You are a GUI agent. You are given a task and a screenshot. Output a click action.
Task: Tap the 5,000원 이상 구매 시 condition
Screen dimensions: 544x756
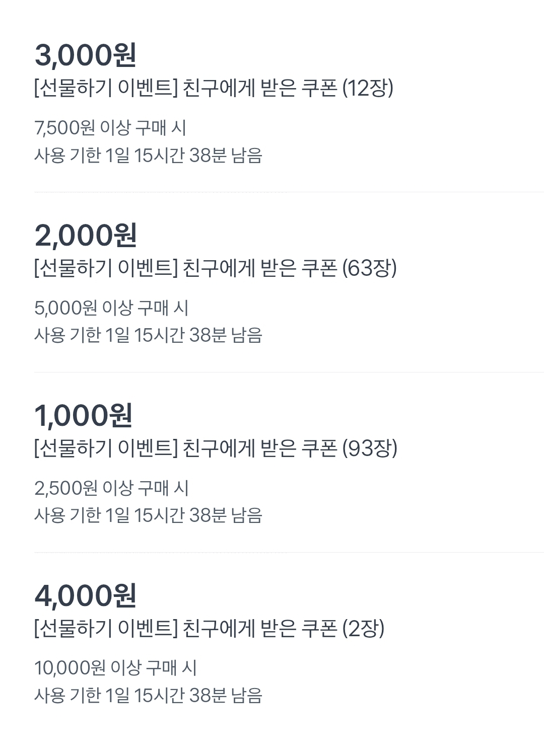111,308
